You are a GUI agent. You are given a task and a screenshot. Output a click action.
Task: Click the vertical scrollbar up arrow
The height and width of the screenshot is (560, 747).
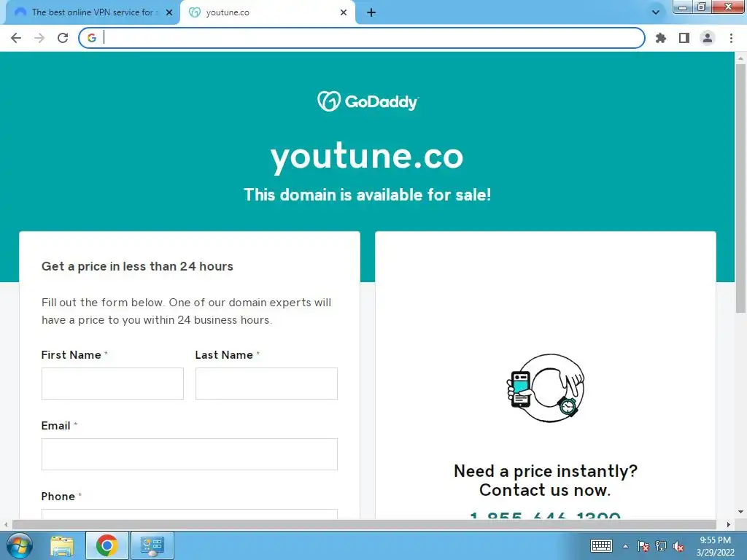740,58
